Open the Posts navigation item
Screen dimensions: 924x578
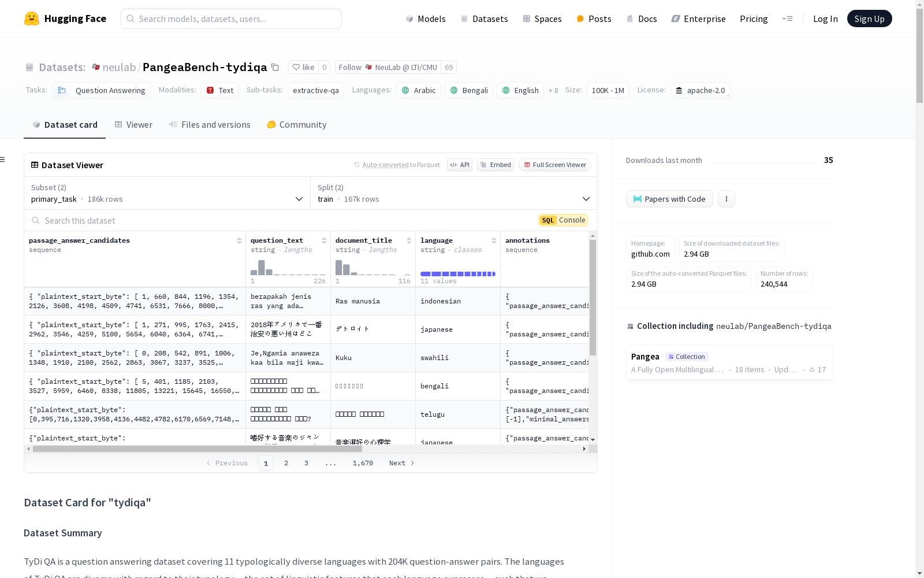point(594,18)
